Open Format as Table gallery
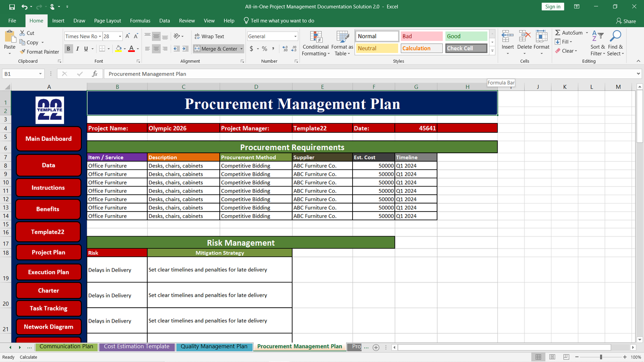Screen dimensions: 644x362 pyautogui.click(x=342, y=43)
